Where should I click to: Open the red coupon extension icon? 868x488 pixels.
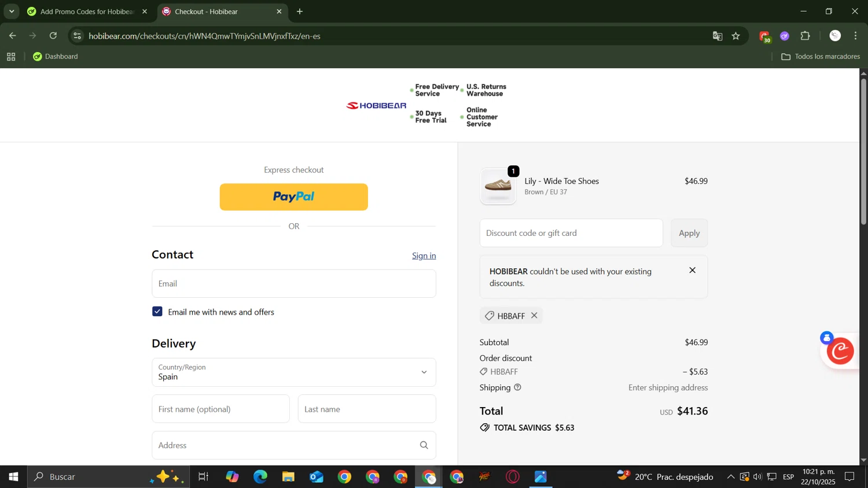point(764,36)
